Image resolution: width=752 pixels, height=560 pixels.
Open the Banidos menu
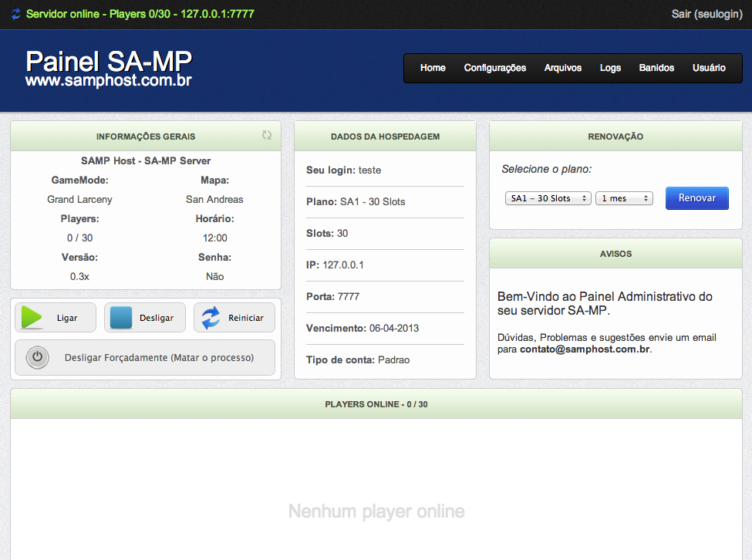656,68
